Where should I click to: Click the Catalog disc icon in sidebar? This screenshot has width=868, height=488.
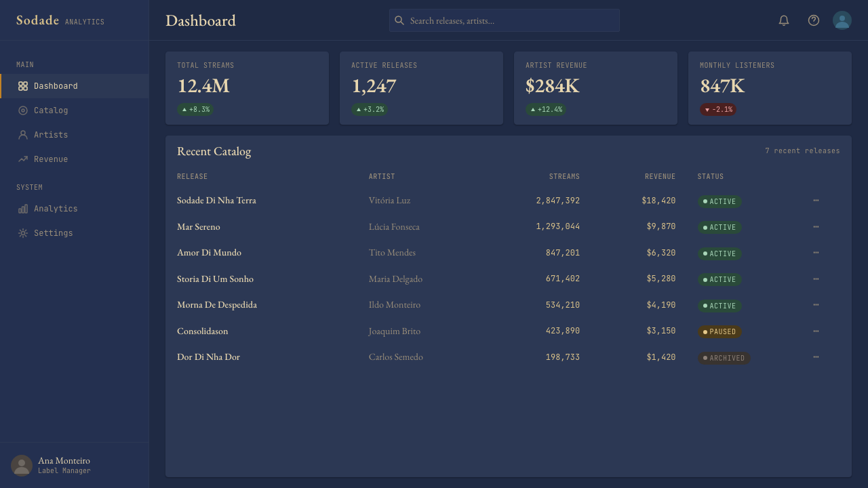23,110
